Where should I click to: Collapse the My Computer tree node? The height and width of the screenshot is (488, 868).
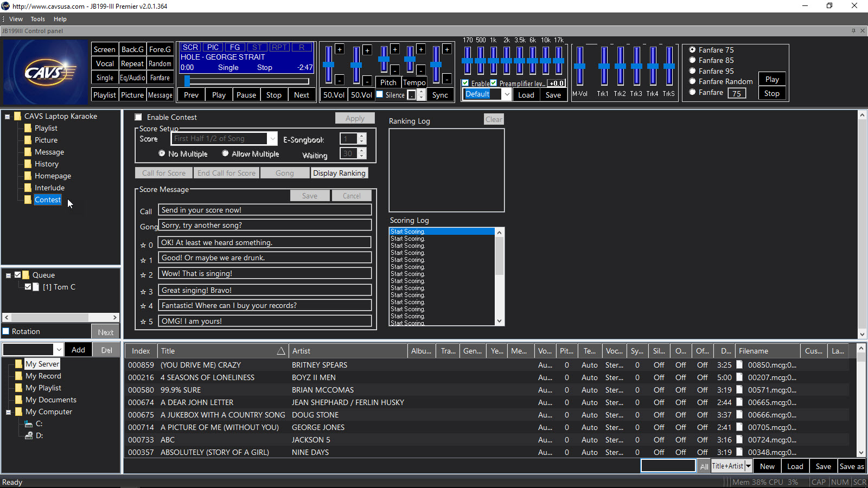9,413
